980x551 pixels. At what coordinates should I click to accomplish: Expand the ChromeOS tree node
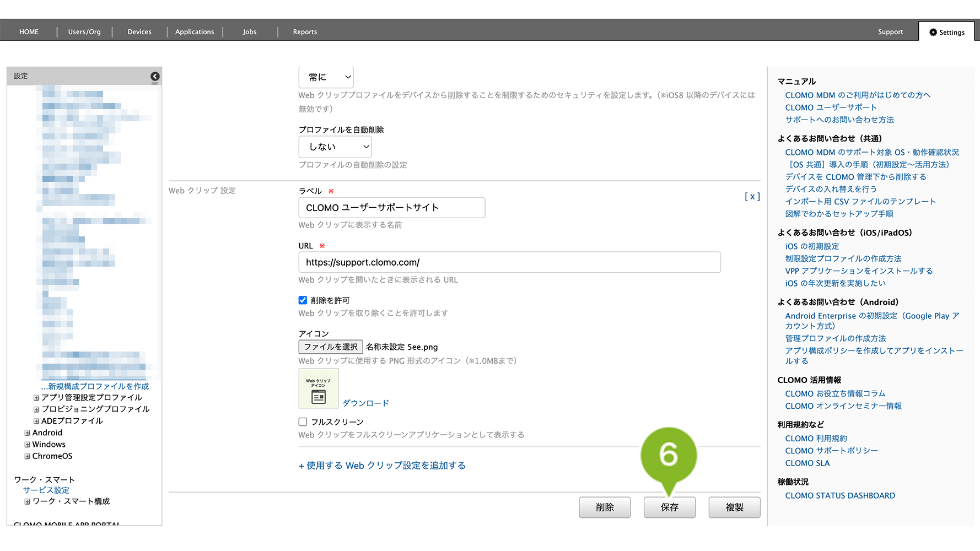point(27,456)
